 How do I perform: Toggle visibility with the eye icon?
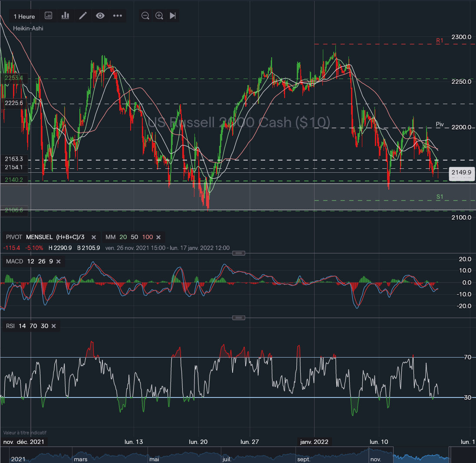(x=100, y=16)
